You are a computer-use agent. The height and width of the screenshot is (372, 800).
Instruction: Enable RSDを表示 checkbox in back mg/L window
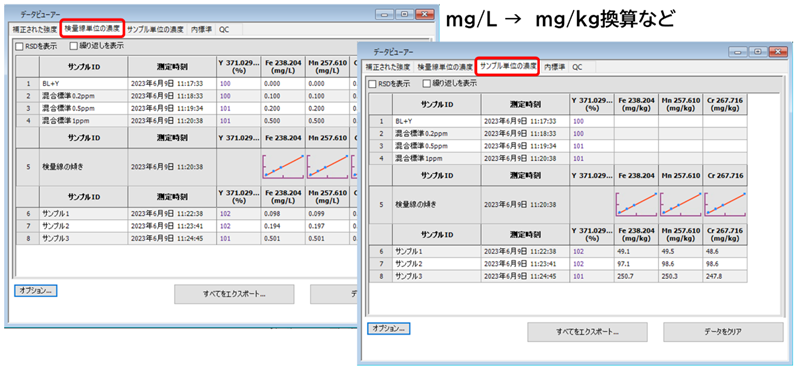[19, 46]
